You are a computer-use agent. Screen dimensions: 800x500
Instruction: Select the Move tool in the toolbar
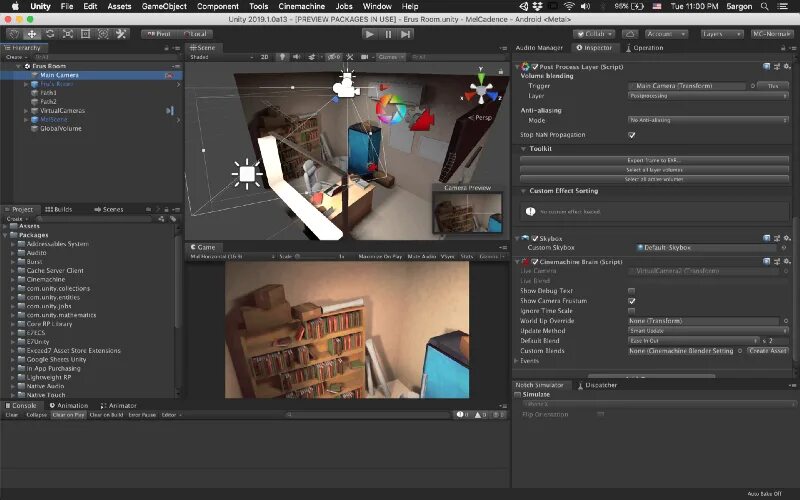(x=32, y=34)
